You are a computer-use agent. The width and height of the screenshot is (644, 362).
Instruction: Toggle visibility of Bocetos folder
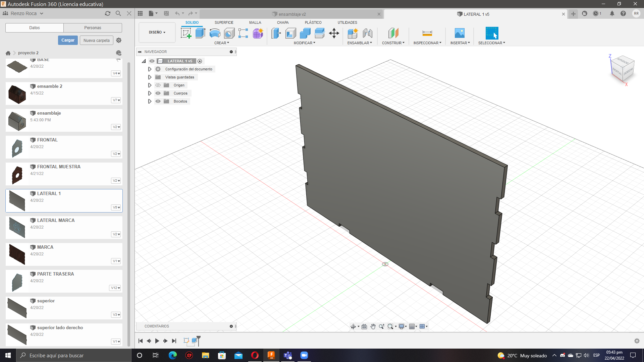[x=158, y=101]
